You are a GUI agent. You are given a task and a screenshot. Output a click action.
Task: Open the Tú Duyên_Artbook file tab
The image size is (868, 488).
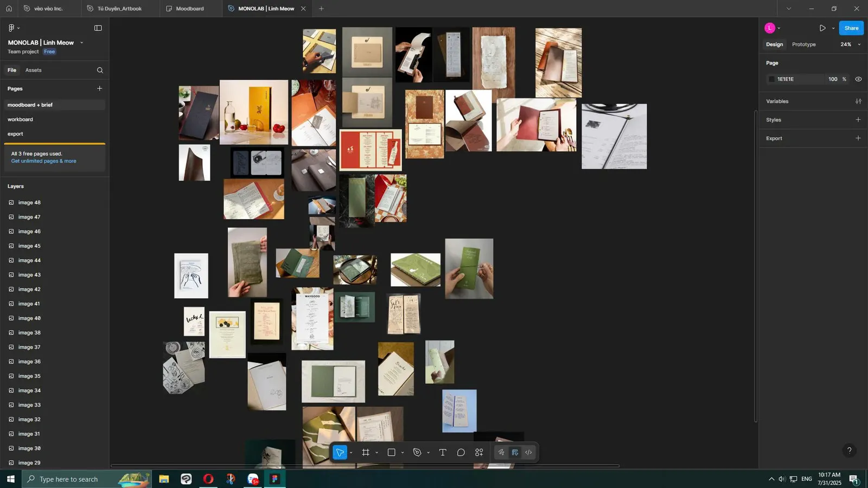[x=119, y=9]
